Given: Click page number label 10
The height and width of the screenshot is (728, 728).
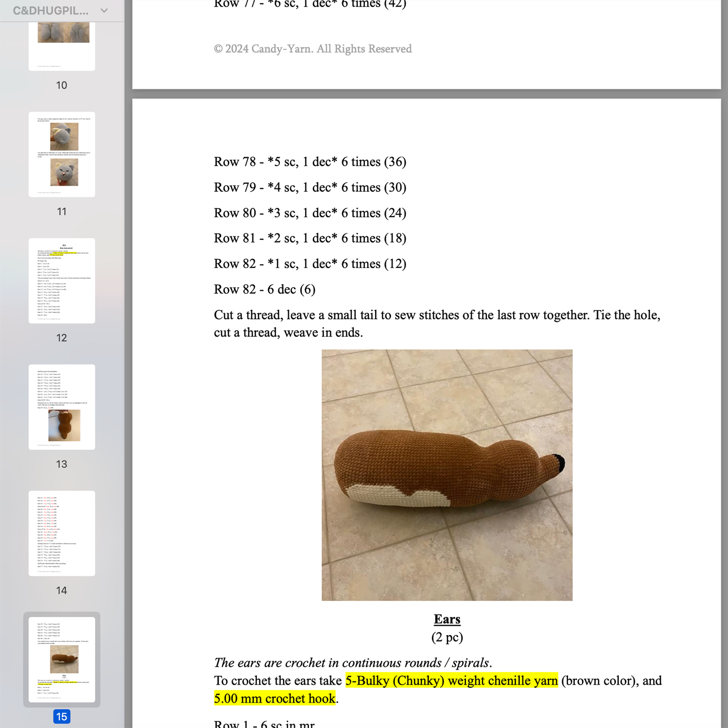Looking at the screenshot, I should point(62,85).
